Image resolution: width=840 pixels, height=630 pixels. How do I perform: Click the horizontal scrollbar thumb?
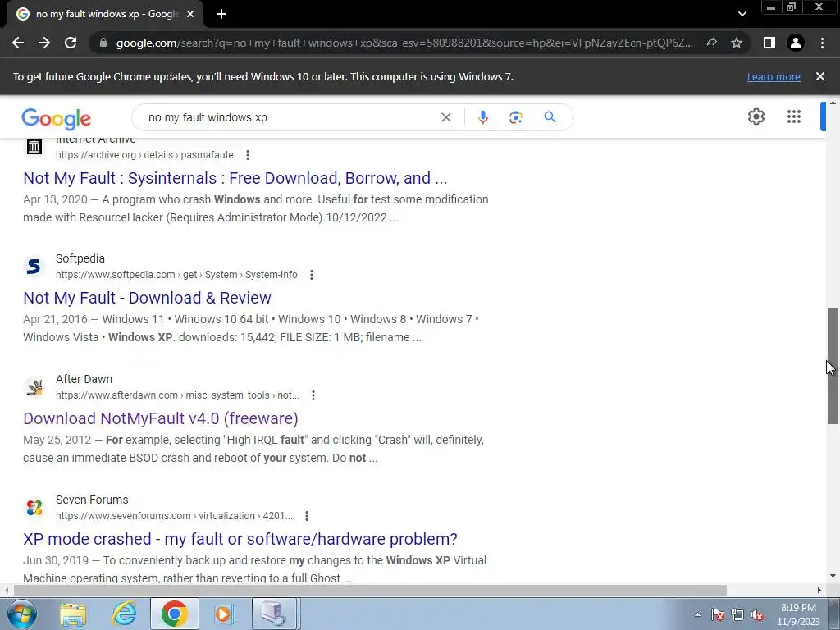pos(370,591)
